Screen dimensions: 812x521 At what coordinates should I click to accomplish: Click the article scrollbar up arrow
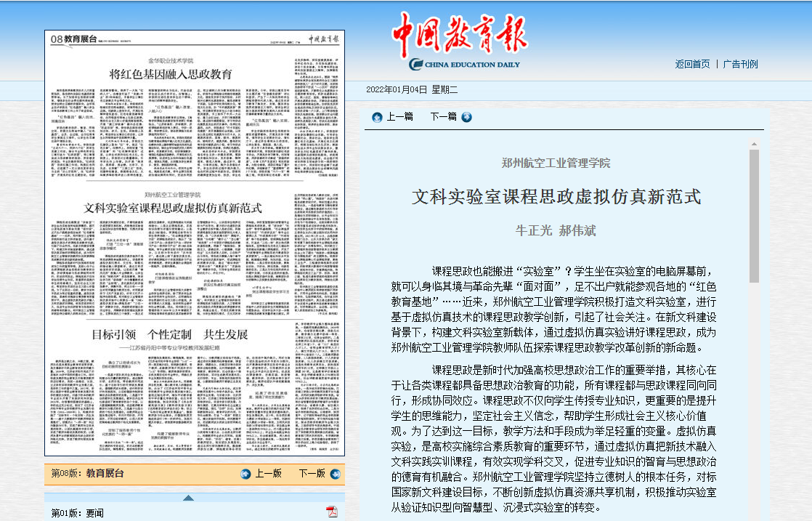click(754, 144)
